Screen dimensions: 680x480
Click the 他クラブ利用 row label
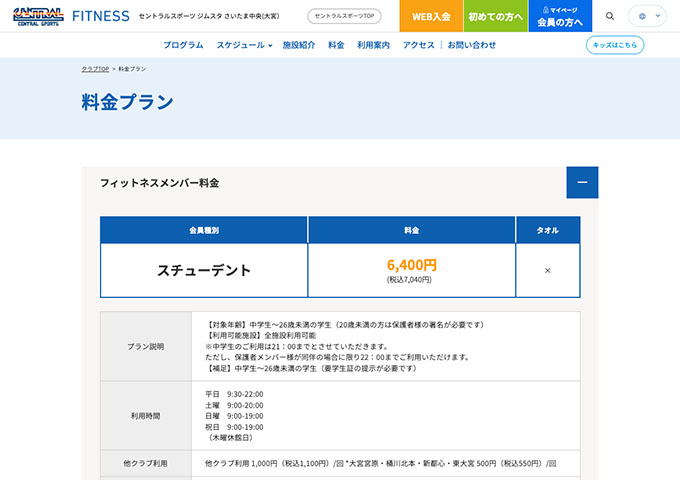146,464
